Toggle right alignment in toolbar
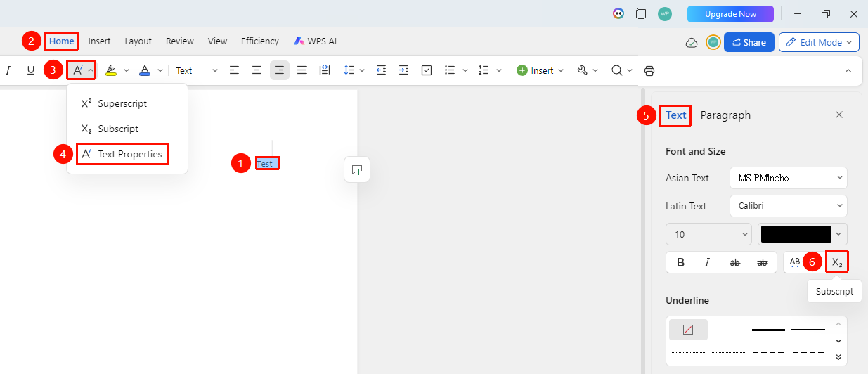868x374 pixels. (x=280, y=70)
